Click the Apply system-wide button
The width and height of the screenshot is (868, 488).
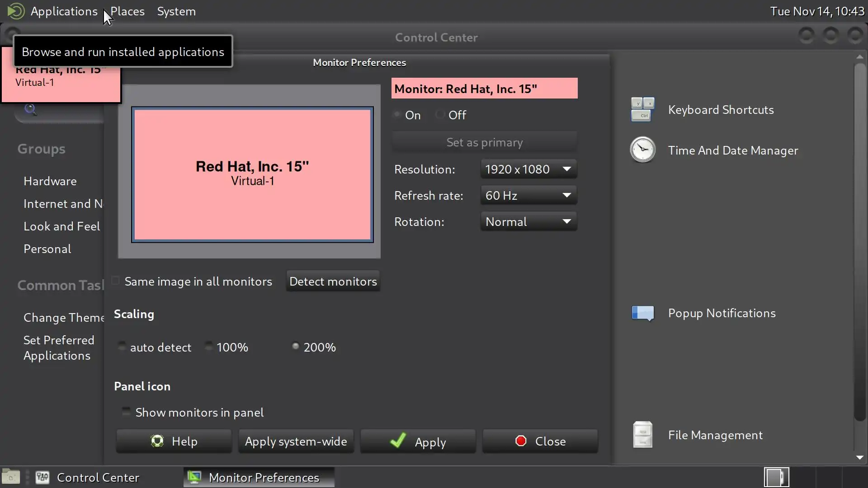click(296, 441)
